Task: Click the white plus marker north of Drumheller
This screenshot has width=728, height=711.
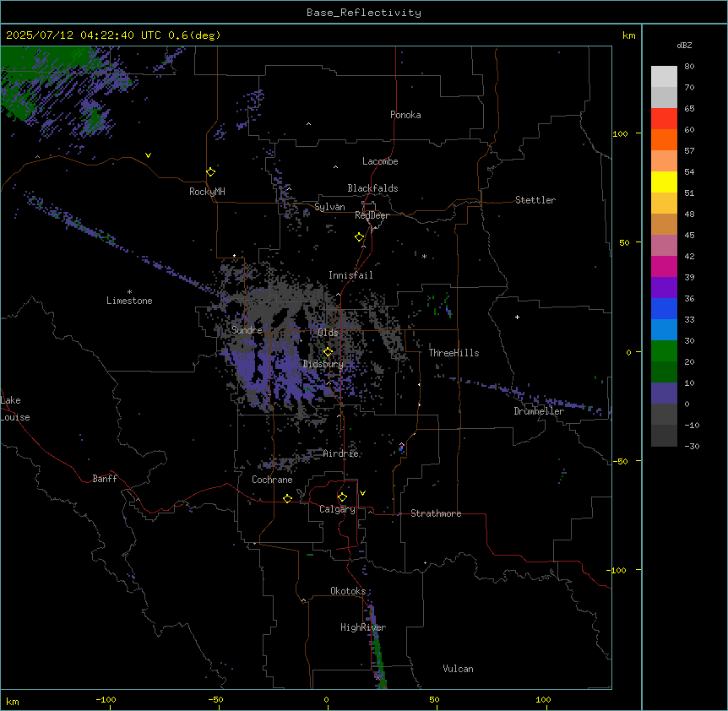Action: coord(517,317)
